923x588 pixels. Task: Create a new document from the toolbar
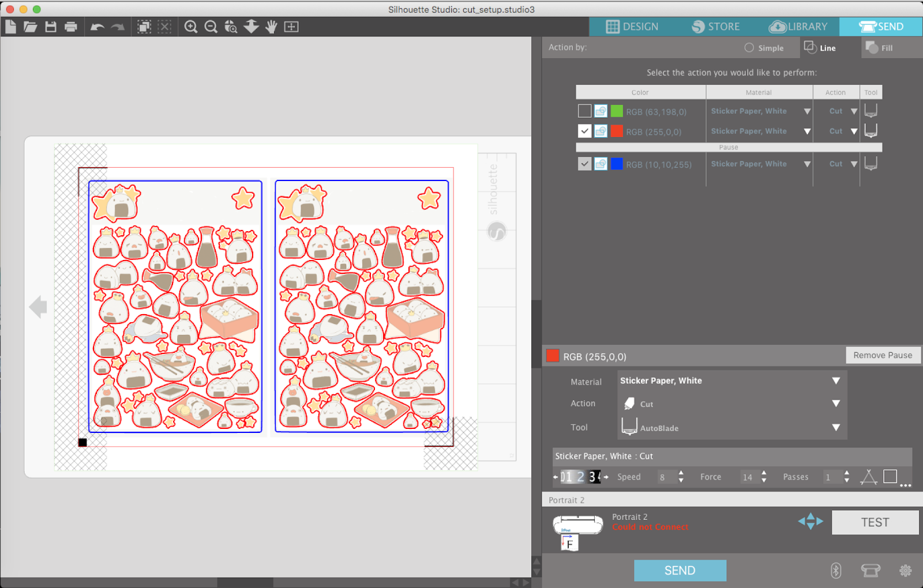[10, 27]
